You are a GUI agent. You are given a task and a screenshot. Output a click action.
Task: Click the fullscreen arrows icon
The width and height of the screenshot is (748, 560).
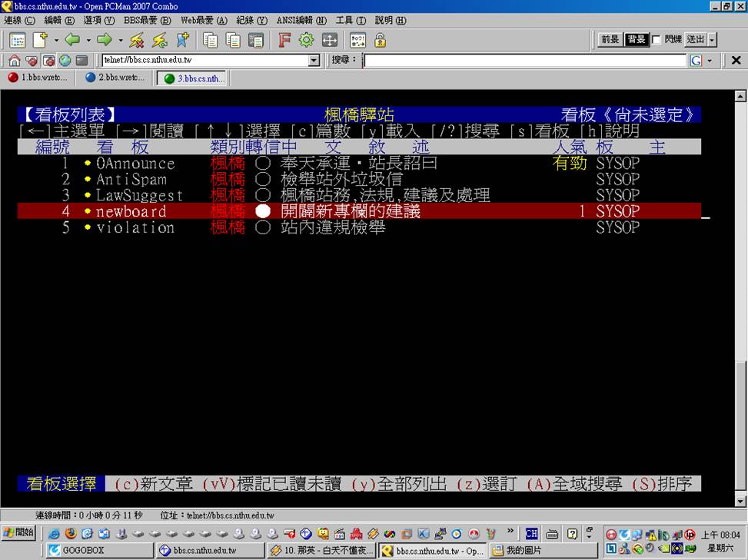329,40
